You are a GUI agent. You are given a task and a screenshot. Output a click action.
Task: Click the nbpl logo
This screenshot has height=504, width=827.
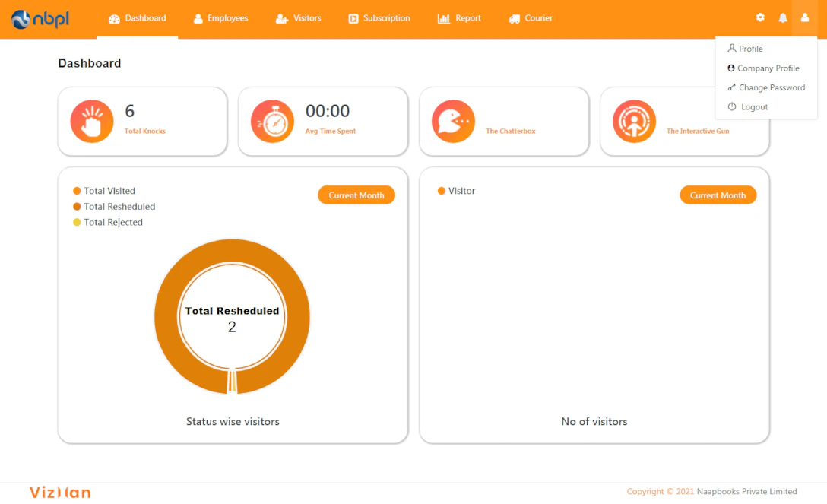tap(40, 19)
